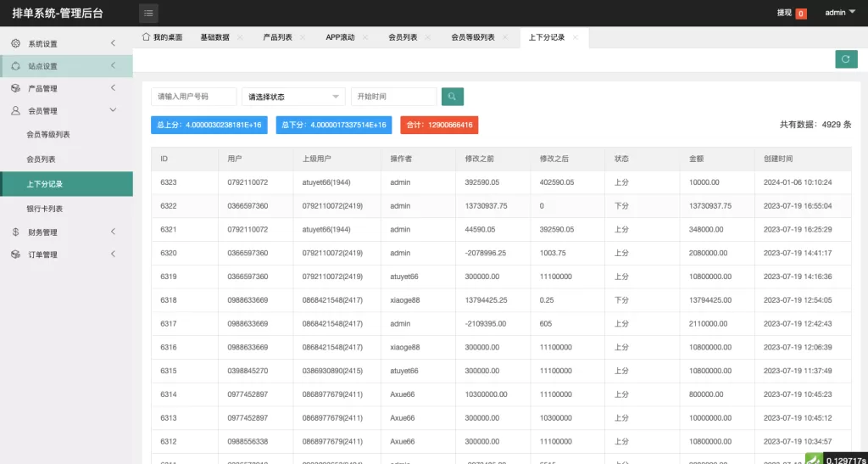Close the 上下分记录 tab
This screenshot has width=868, height=464.
576,38
